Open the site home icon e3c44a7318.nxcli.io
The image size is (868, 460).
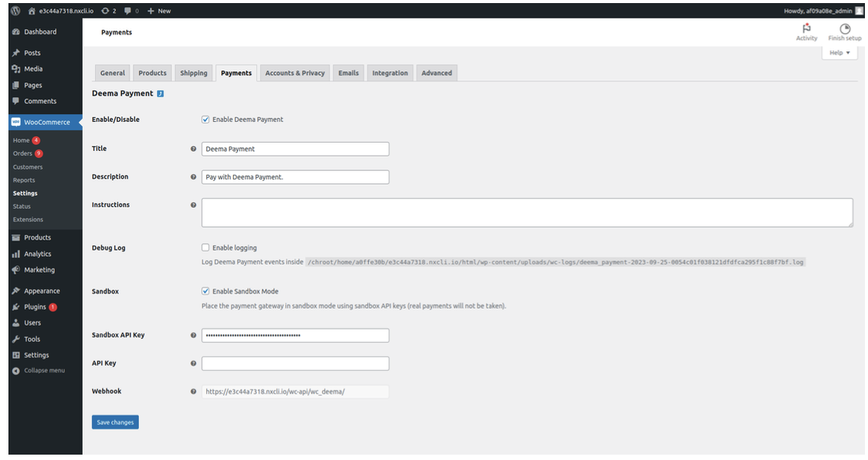click(31, 11)
